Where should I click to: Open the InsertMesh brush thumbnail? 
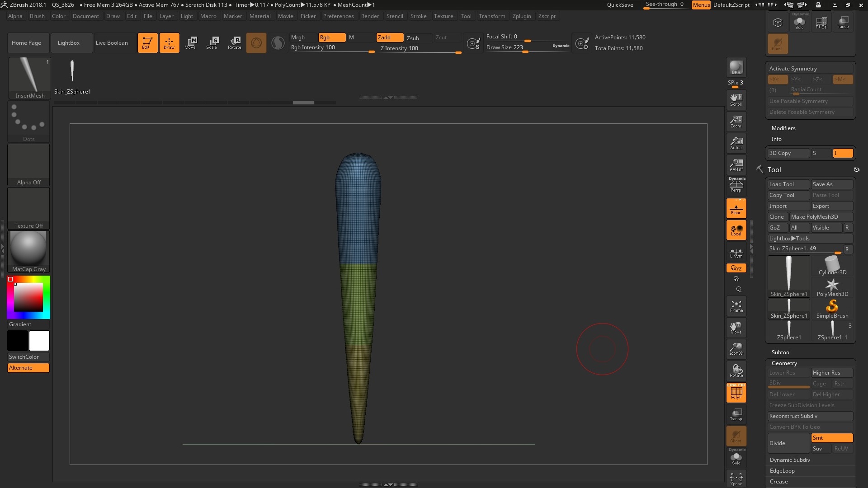tap(30, 78)
